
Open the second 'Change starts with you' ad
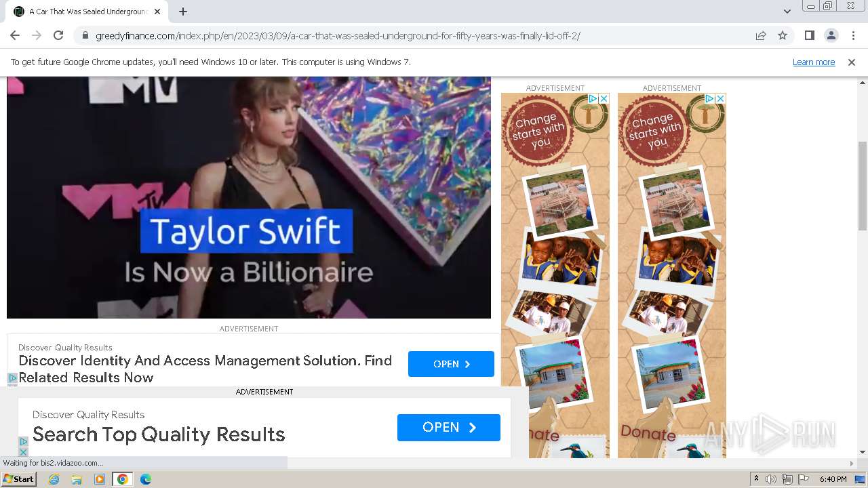(x=672, y=275)
